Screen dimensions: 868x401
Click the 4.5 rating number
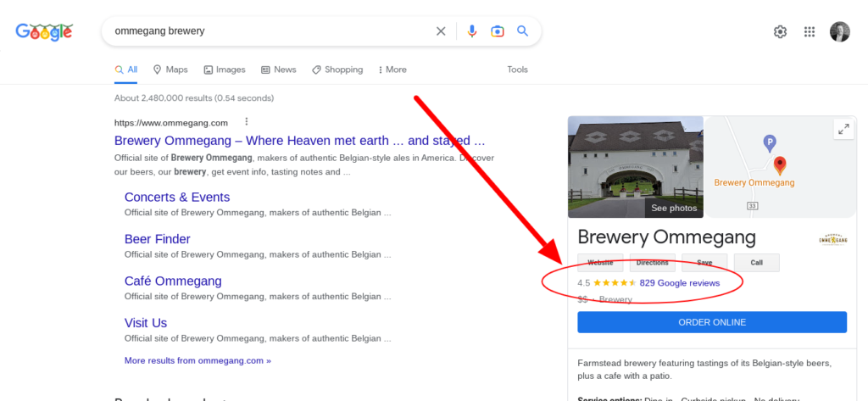coord(583,283)
